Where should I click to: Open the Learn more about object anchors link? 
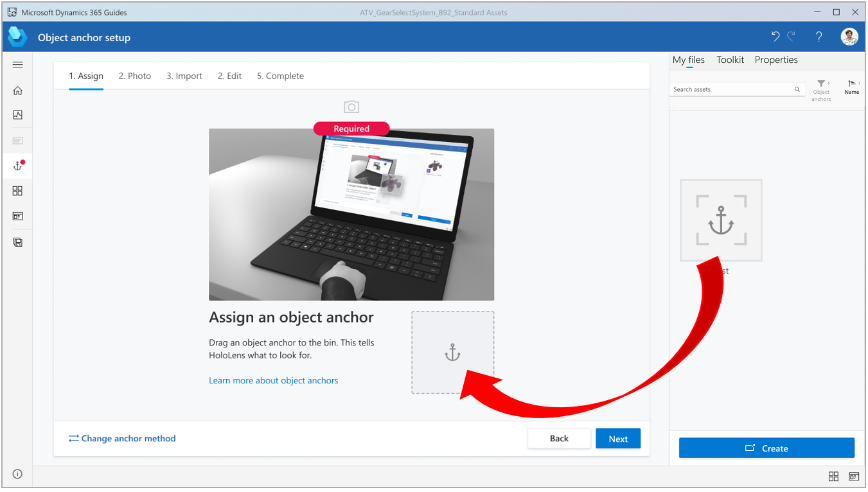(x=273, y=380)
